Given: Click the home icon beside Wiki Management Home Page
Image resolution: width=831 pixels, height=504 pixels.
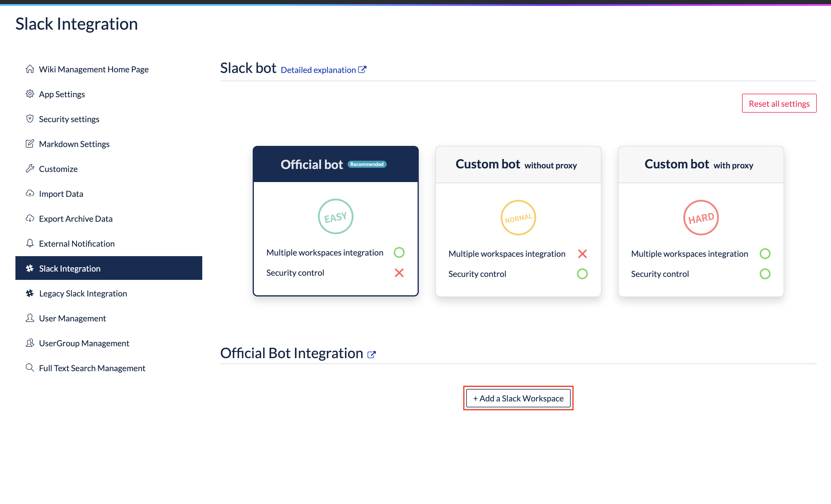Looking at the screenshot, I should (30, 69).
